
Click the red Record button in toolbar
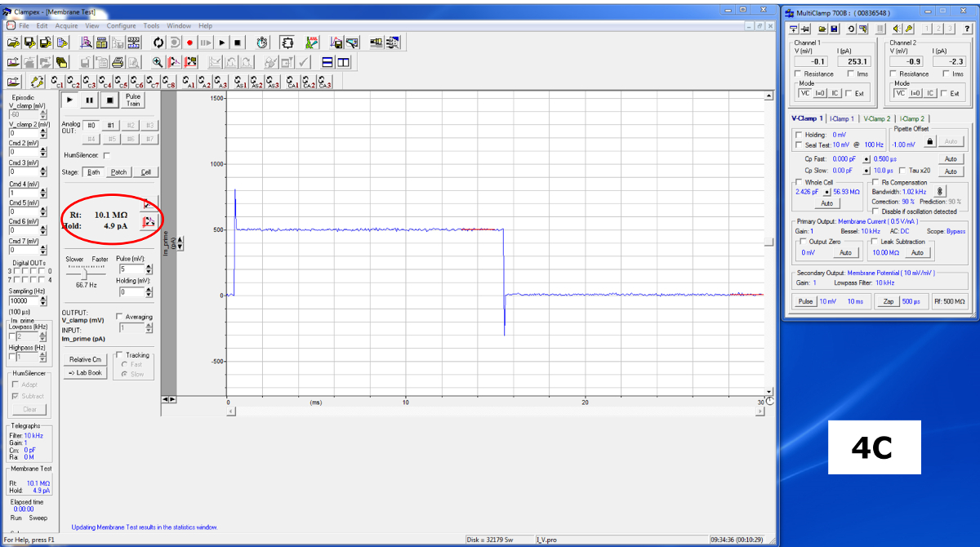point(189,42)
